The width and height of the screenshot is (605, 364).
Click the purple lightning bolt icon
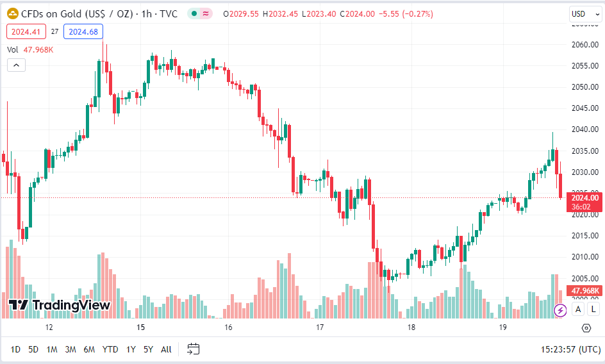560,310
